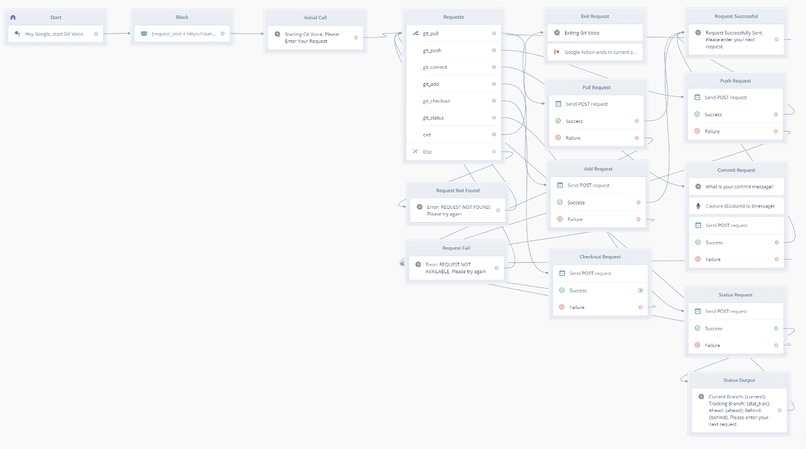Viewport: 806px width, 449px height.
Task: Select the 'What is your commit message?' step
Action: coord(736,186)
